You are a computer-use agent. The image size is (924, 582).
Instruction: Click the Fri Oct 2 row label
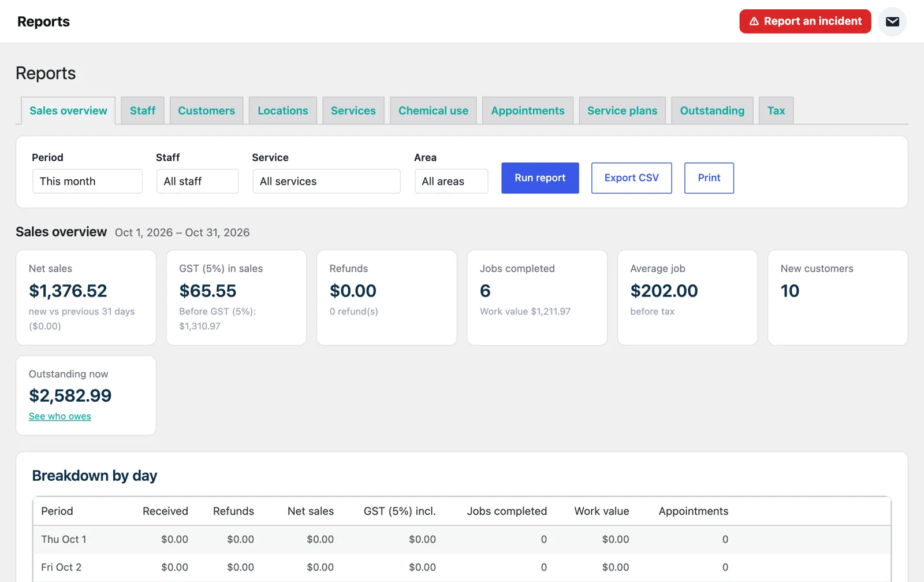61,568
